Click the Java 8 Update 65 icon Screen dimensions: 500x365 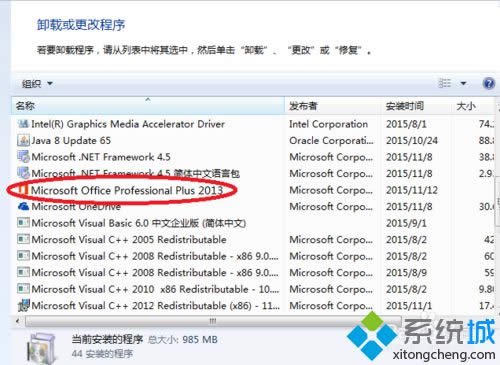tap(23, 140)
